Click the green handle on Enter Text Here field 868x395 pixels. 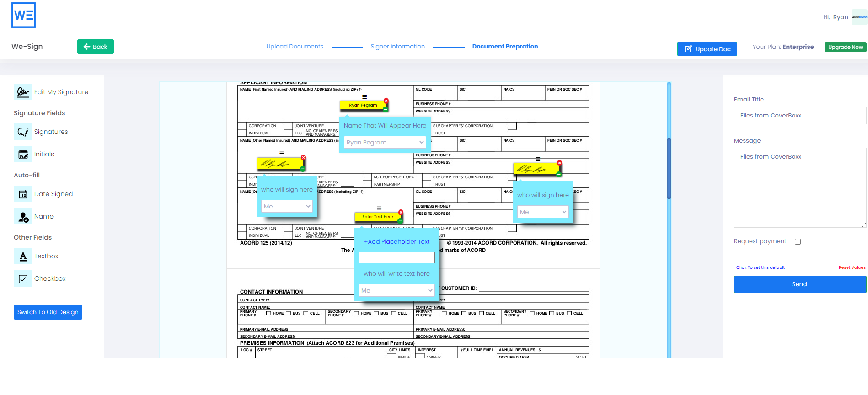pyautogui.click(x=400, y=221)
